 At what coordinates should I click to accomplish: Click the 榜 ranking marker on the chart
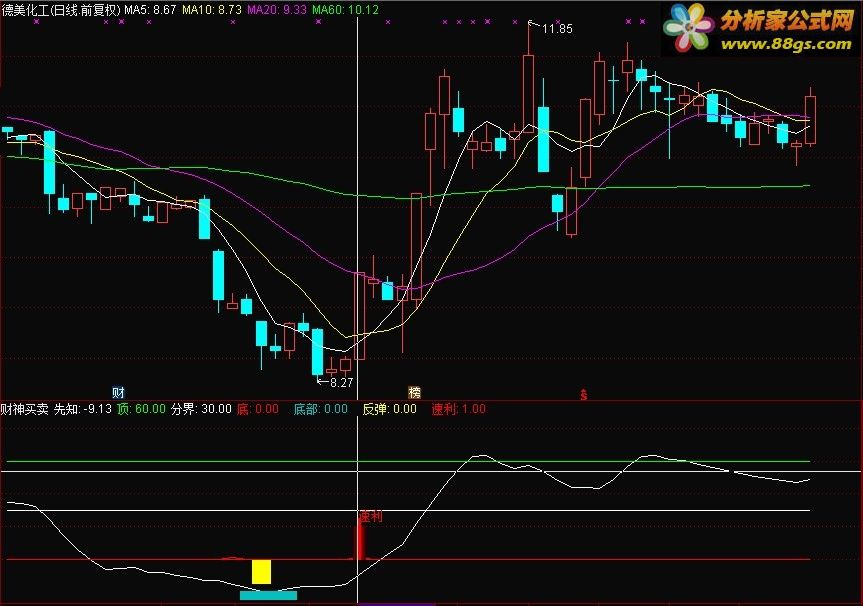tap(414, 392)
